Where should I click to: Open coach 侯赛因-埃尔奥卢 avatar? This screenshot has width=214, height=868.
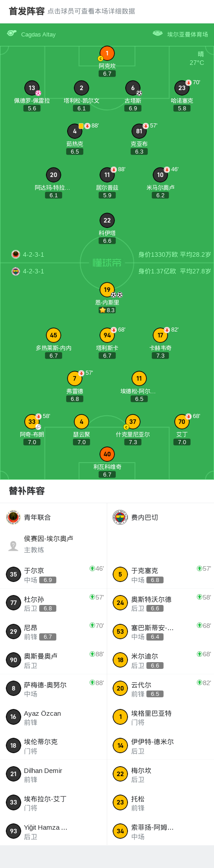(x=14, y=545)
